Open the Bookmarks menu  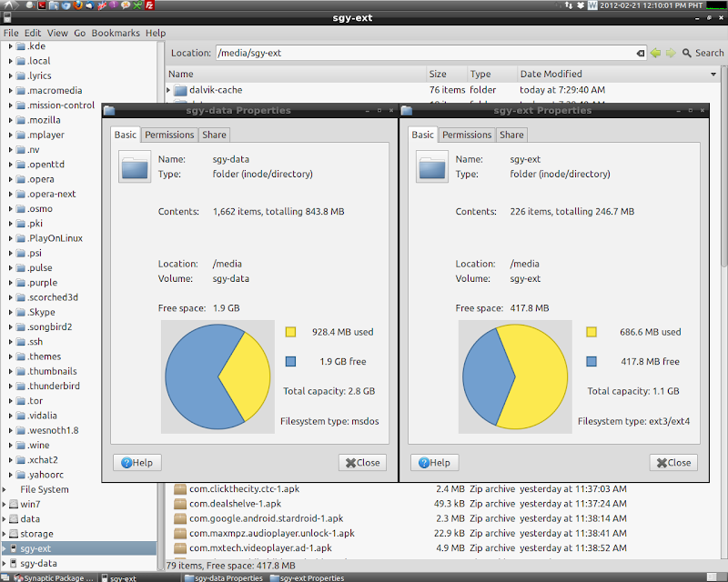pos(116,33)
